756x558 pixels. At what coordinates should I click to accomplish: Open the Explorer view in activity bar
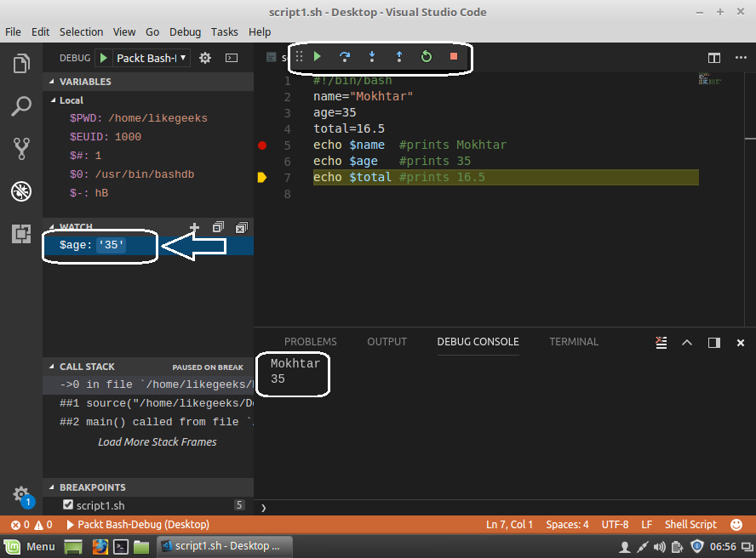pyautogui.click(x=21, y=64)
